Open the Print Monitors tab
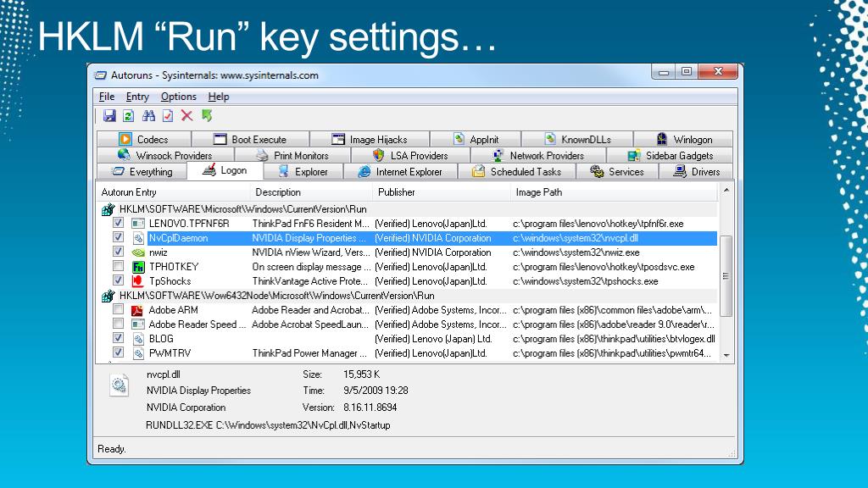868x488 pixels. [292, 156]
